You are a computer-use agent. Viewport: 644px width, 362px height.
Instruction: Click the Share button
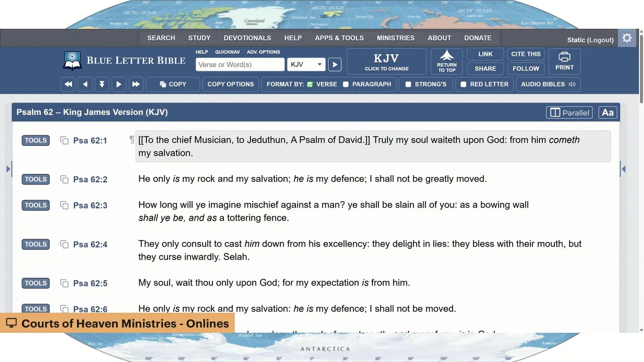point(485,68)
